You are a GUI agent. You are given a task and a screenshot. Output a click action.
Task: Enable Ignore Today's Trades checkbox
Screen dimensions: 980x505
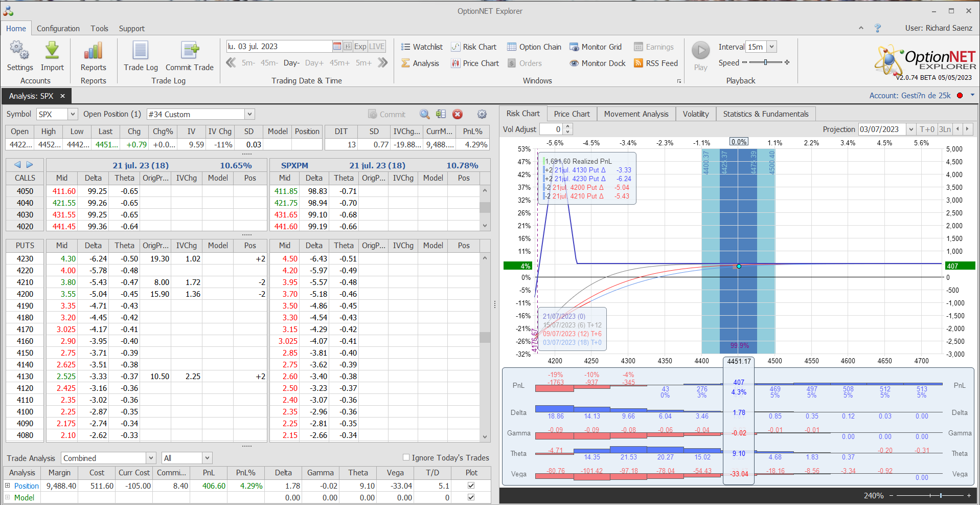pos(406,457)
